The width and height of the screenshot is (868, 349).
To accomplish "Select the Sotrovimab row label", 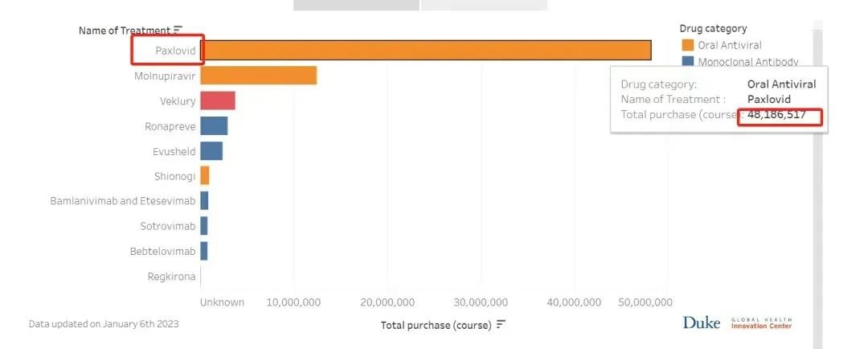I will click(x=167, y=226).
